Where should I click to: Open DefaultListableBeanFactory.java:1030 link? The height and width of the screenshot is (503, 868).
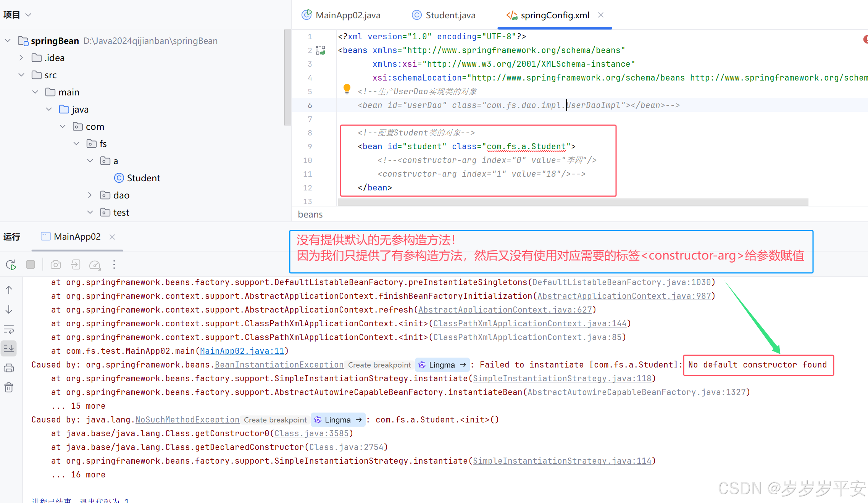pos(622,282)
